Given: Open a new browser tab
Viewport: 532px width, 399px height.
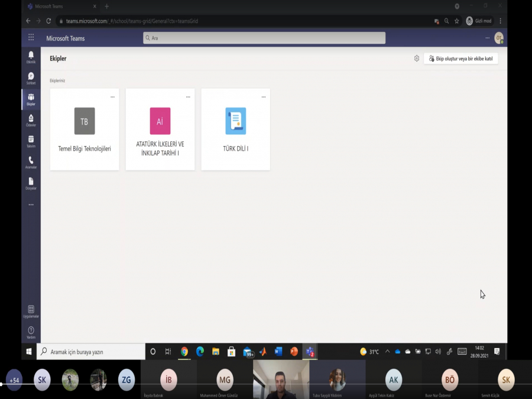Looking at the screenshot, I should [106, 6].
